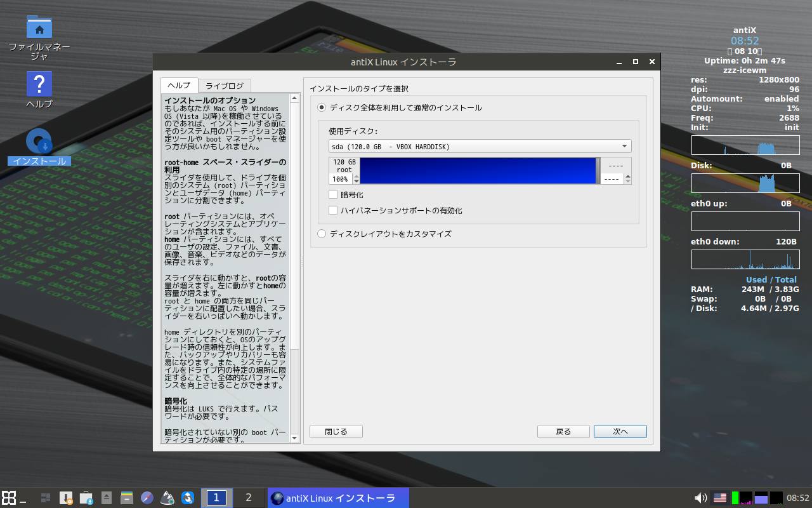Switch to workspace 2

click(x=249, y=498)
